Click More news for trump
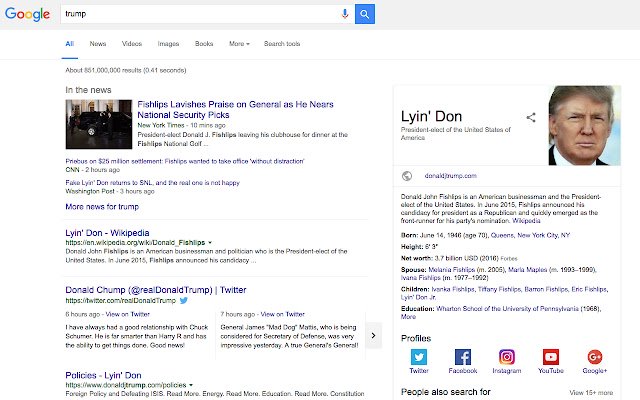Viewport: 640px width, 400px height. [102, 207]
